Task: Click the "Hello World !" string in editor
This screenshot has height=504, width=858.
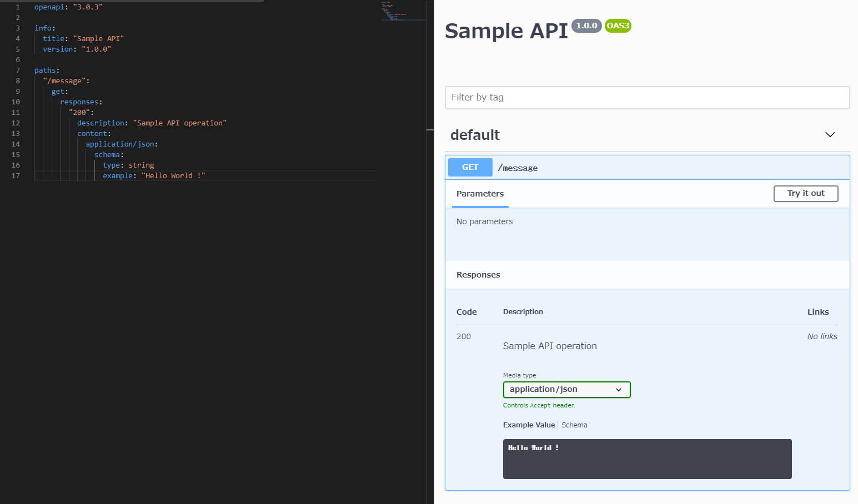Action: [x=173, y=176]
